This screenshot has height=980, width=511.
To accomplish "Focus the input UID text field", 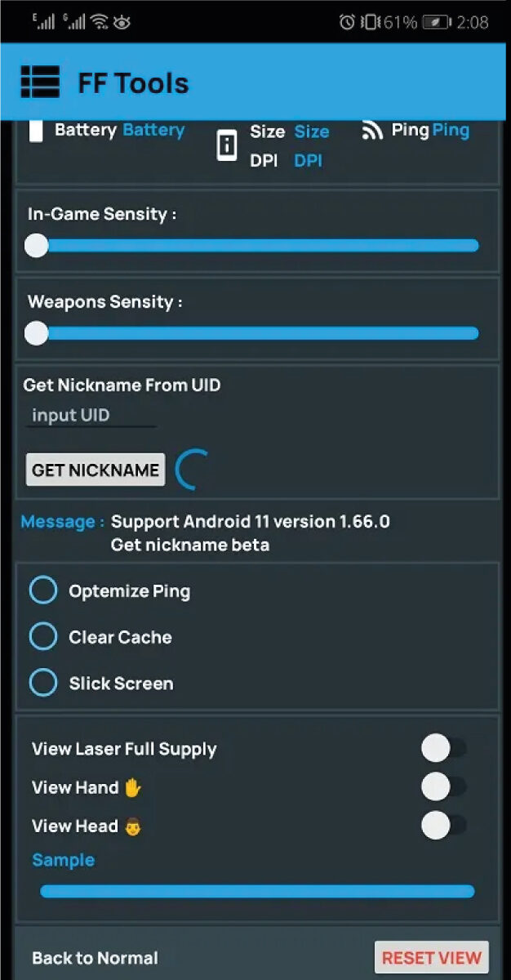I will [91, 416].
